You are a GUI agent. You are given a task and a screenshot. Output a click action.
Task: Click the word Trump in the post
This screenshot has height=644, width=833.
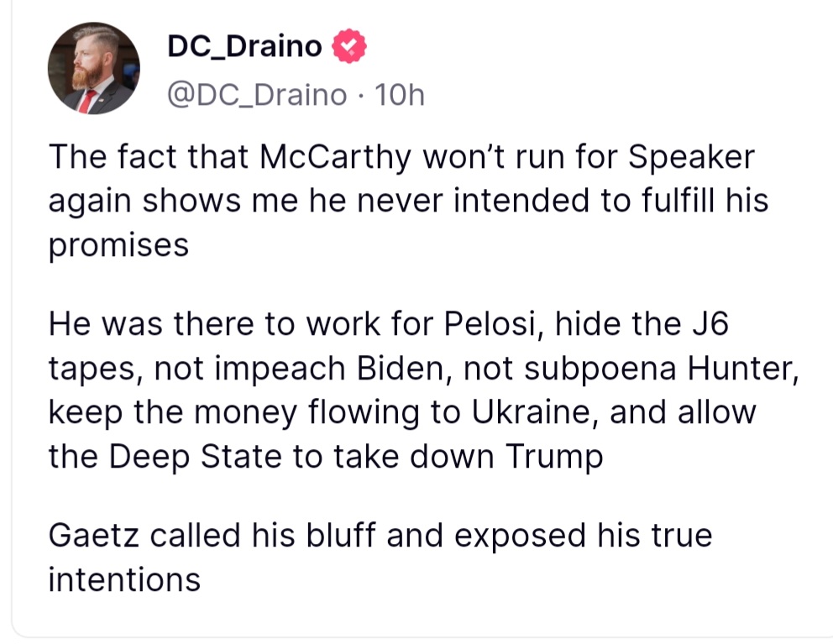click(554, 457)
